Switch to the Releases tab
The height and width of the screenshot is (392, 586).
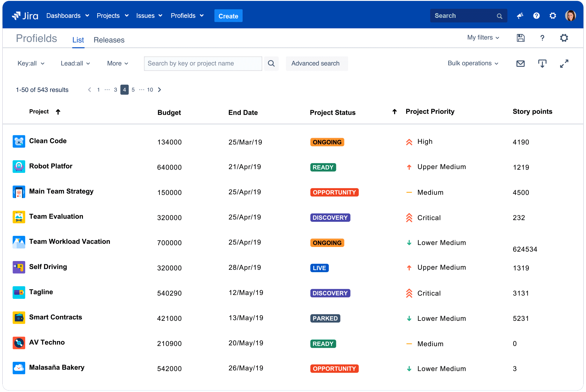coord(109,40)
